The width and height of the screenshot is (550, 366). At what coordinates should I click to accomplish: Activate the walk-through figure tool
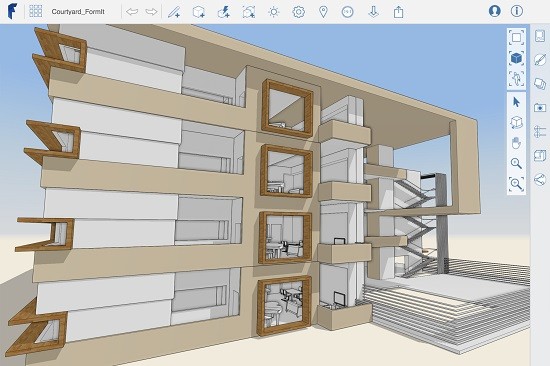point(516,79)
